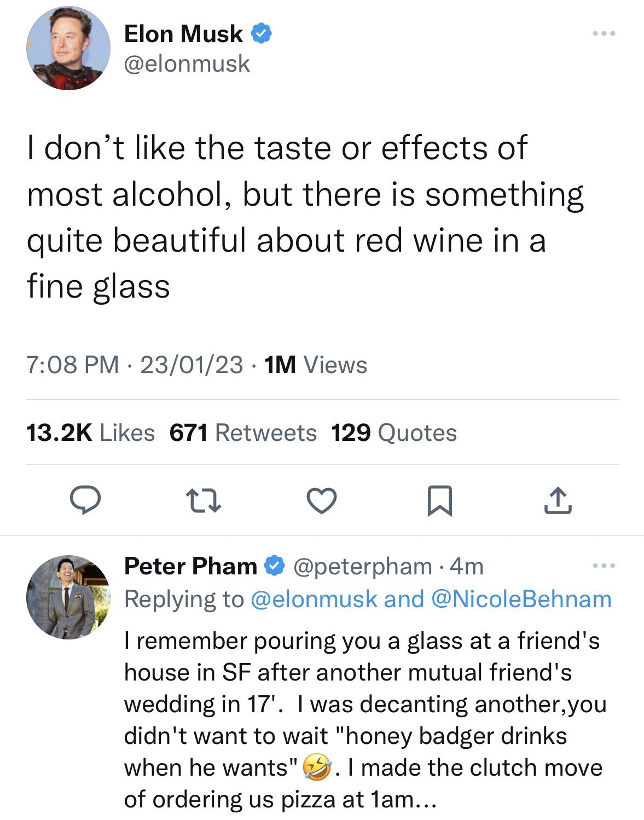Open Elon Musk profile picture
This screenshot has width=644, height=820.
68,48
